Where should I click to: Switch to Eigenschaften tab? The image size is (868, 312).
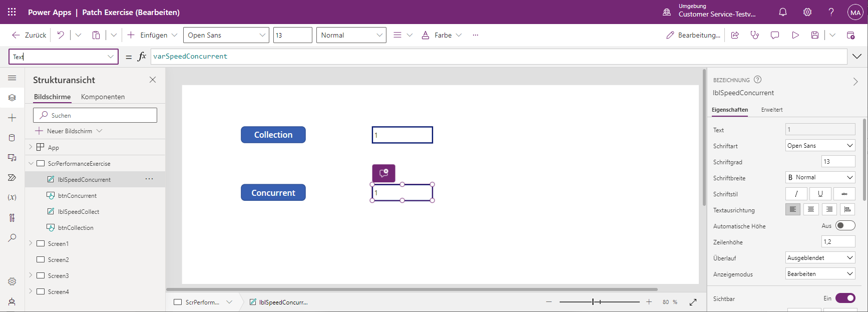tap(730, 110)
